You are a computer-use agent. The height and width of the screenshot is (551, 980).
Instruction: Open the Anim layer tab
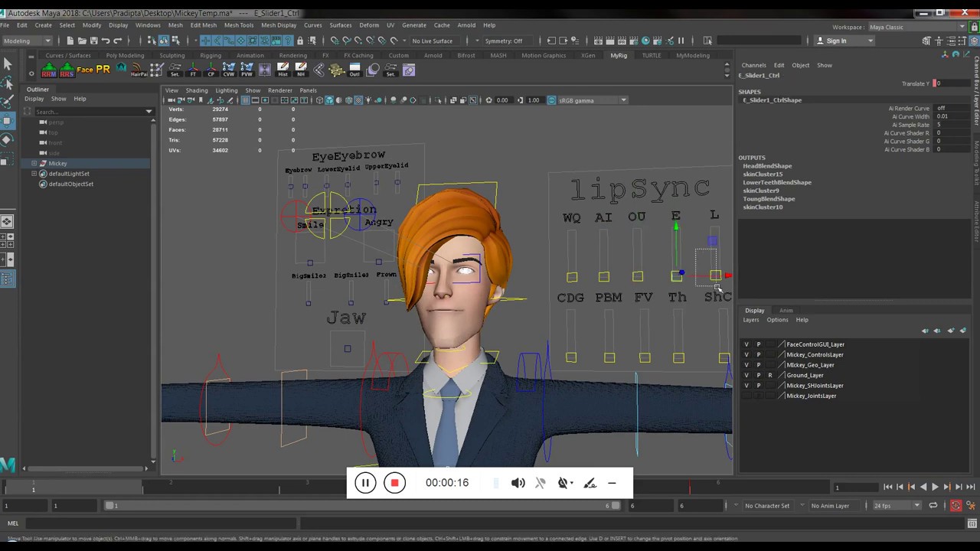[x=786, y=311]
